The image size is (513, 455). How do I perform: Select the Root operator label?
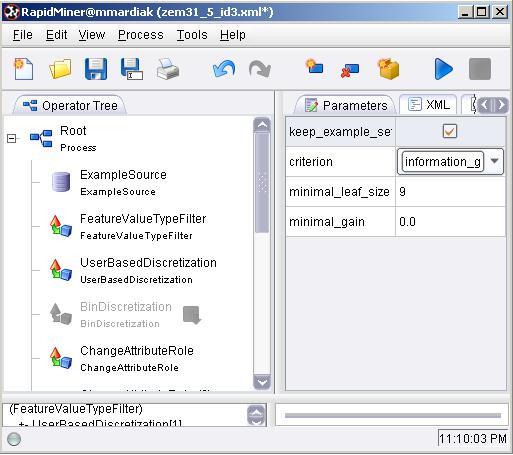tap(73, 131)
